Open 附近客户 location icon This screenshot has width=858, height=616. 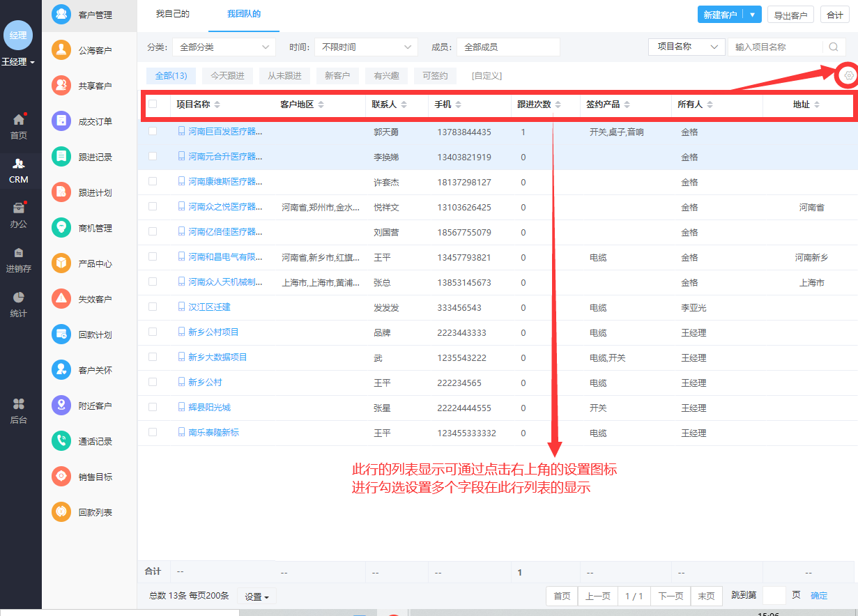tap(61, 406)
